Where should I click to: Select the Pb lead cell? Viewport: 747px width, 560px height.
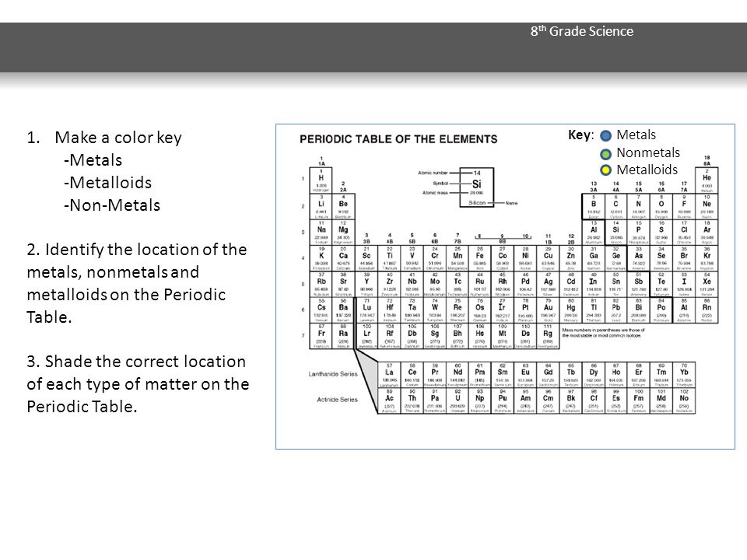tap(615, 310)
